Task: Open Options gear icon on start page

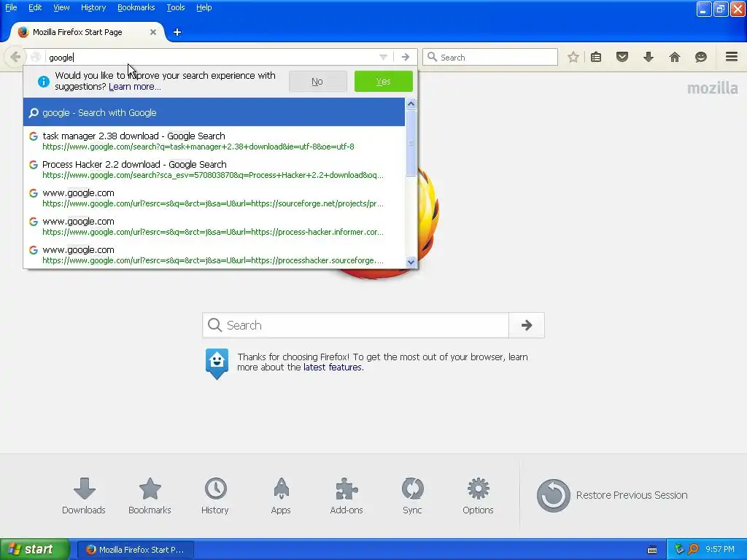Action: pos(479,496)
